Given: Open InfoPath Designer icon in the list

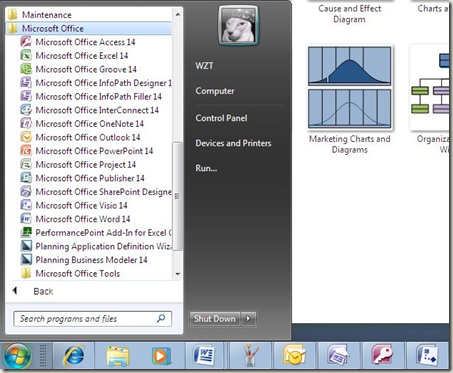Looking at the screenshot, I should [26, 83].
